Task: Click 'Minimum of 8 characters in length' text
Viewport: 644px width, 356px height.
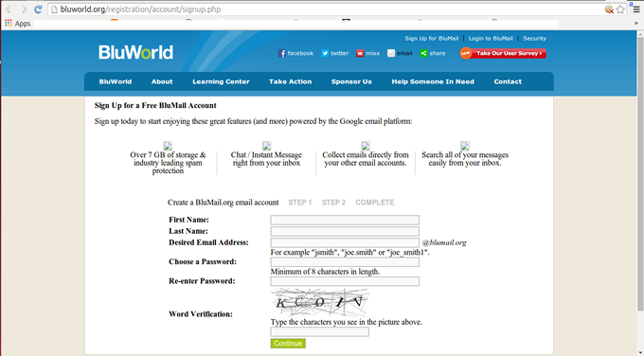Action: (325, 272)
